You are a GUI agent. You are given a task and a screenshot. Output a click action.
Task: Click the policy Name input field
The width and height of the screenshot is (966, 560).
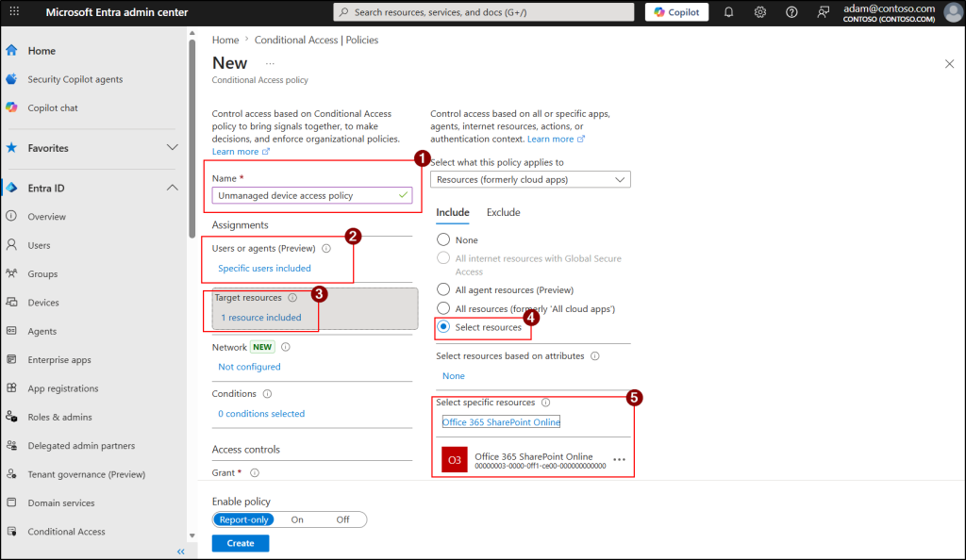(311, 196)
